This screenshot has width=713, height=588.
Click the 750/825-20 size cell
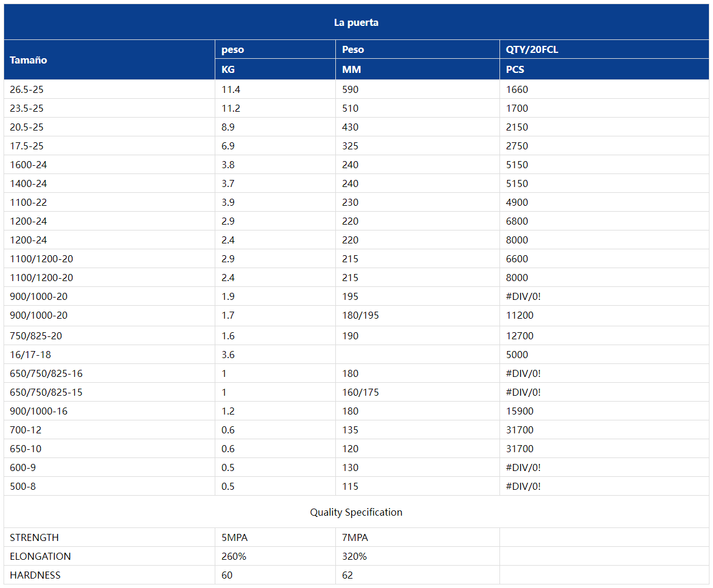coord(36,336)
